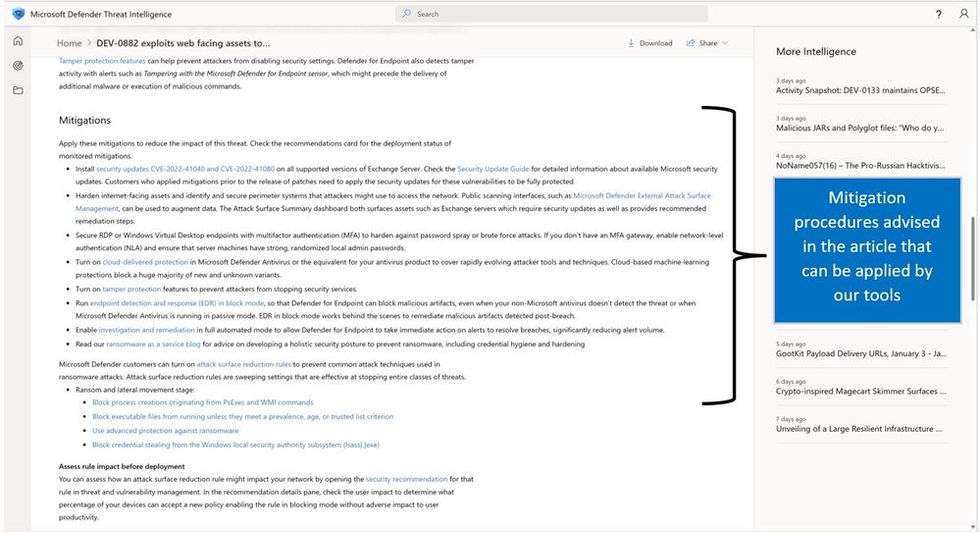Open security updates CVE-2022-41040 link
Screen dimensions: 980x533
point(185,169)
